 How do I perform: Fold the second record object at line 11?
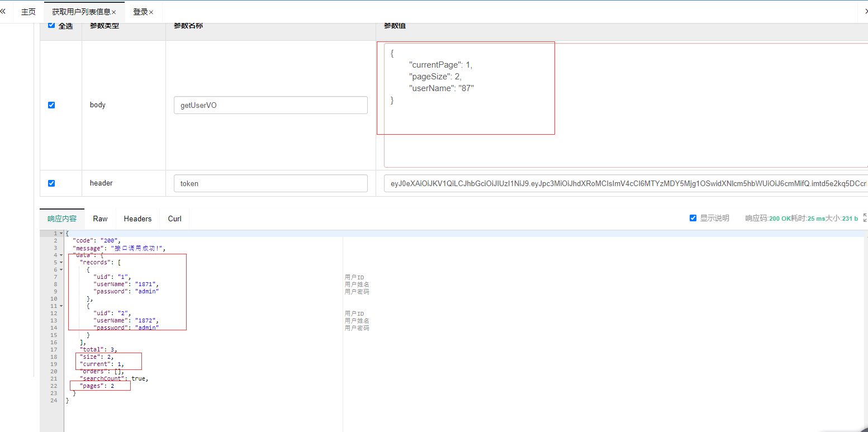point(61,306)
